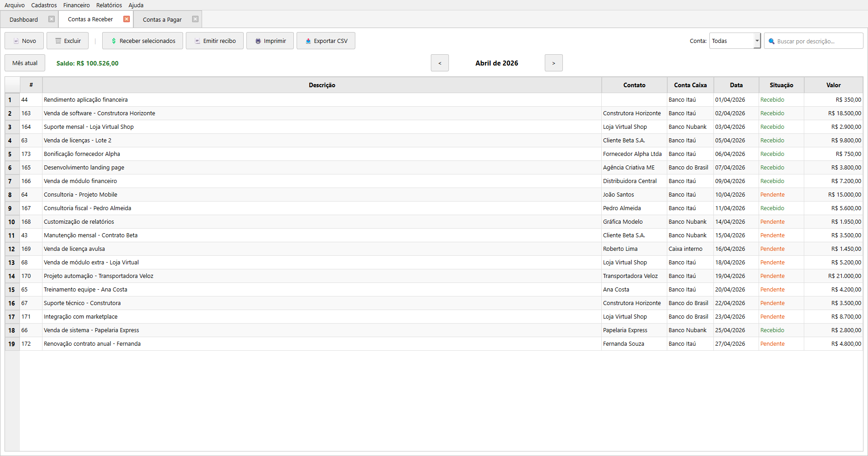This screenshot has width=868, height=456.
Task: Open the Conta dropdown showing Todas
Action: pyautogui.click(x=757, y=41)
